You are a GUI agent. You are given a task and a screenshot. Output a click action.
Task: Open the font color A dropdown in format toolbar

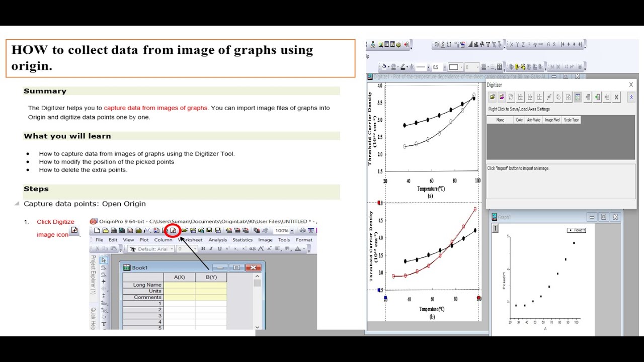click(304, 249)
